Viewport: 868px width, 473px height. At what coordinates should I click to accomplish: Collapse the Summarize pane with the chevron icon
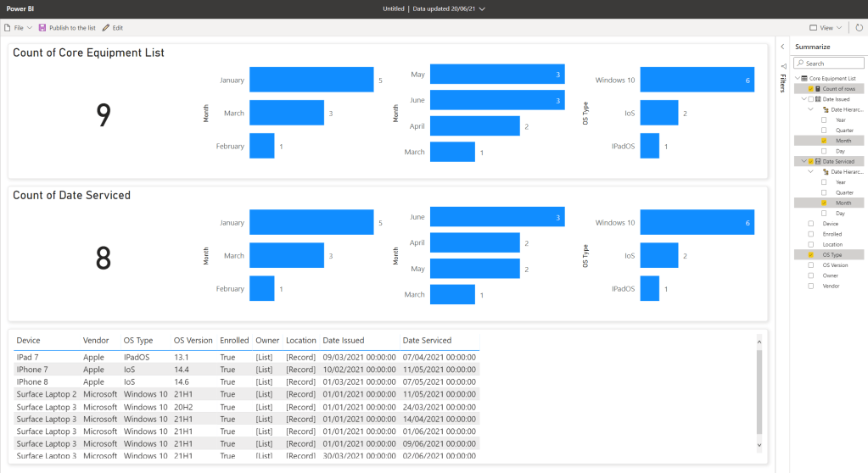782,47
